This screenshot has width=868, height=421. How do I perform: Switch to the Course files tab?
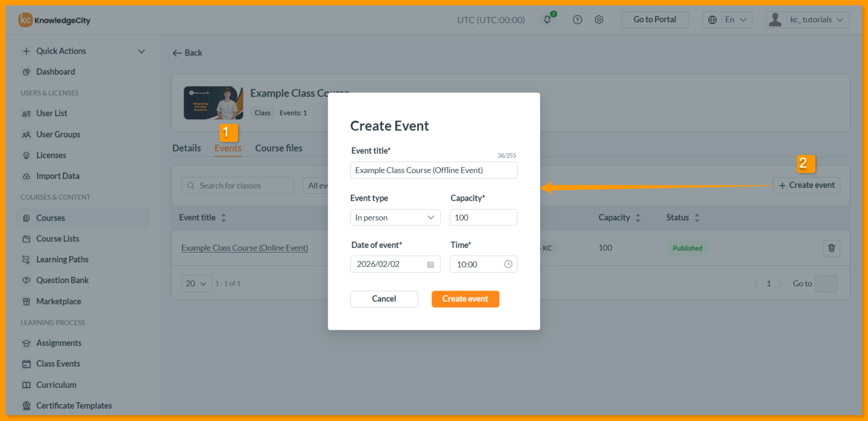[279, 148]
